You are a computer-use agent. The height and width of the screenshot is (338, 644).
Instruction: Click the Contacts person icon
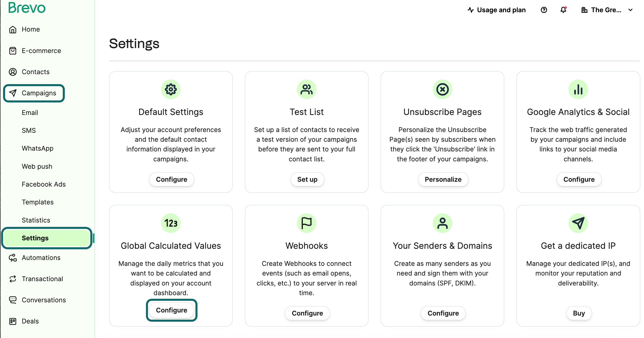coord(13,72)
